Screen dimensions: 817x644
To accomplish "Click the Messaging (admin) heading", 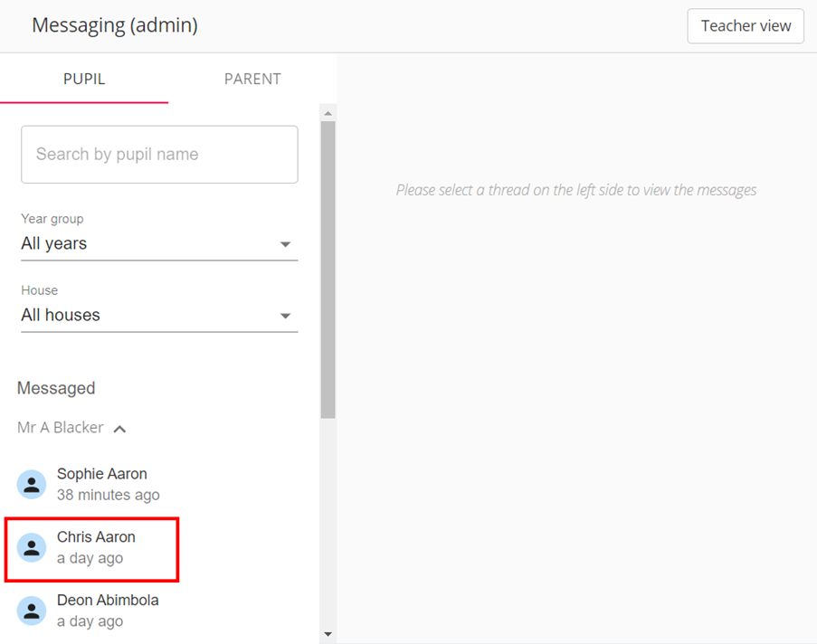I will click(x=114, y=25).
